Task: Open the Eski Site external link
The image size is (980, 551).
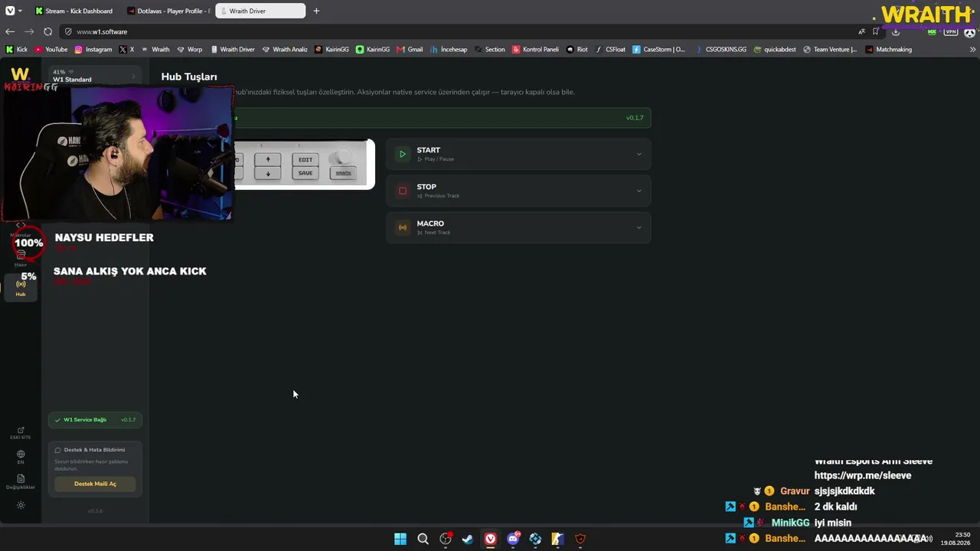Action: pyautogui.click(x=21, y=433)
